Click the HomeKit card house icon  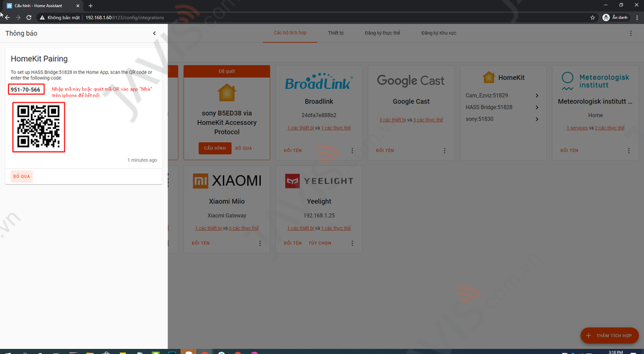[x=489, y=77]
